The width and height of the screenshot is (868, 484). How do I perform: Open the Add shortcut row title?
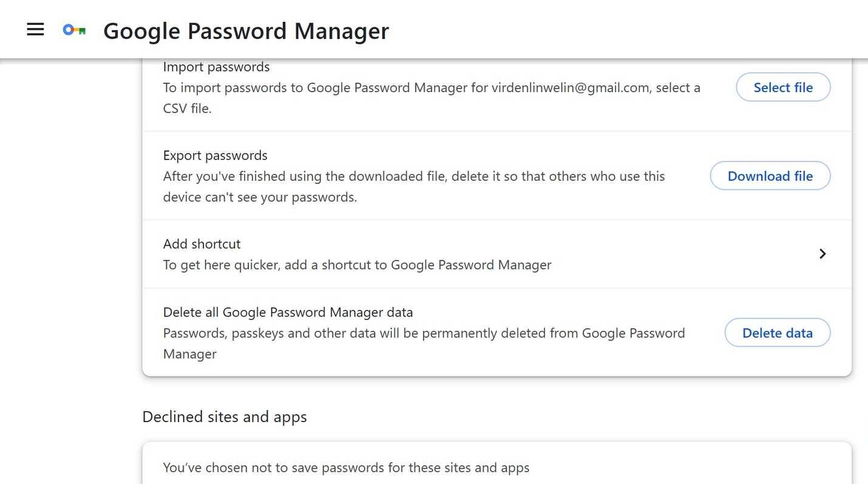tap(202, 244)
